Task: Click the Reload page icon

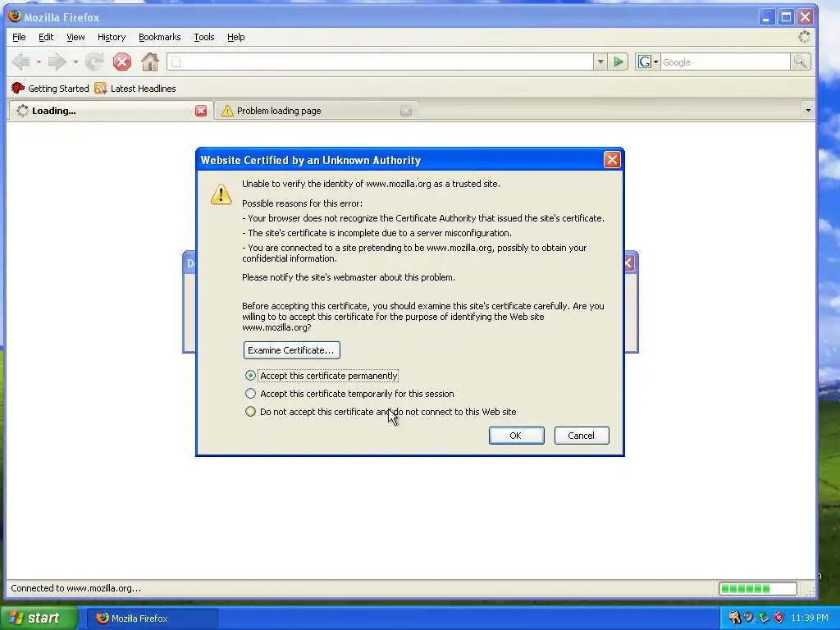Action: [94, 62]
